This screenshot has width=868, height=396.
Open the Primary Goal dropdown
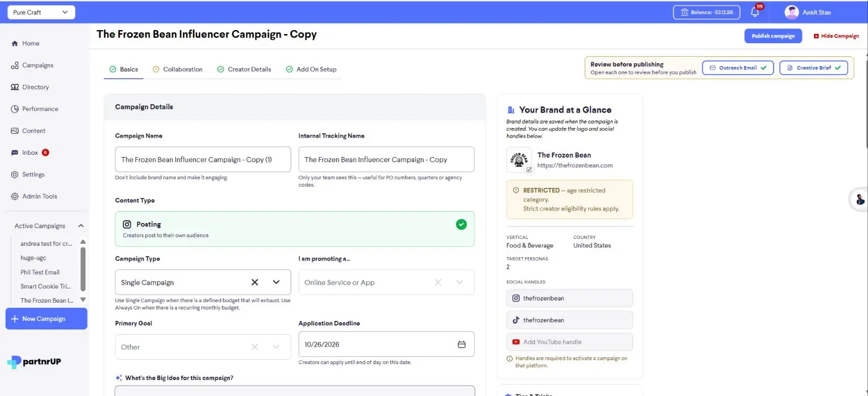(203, 347)
